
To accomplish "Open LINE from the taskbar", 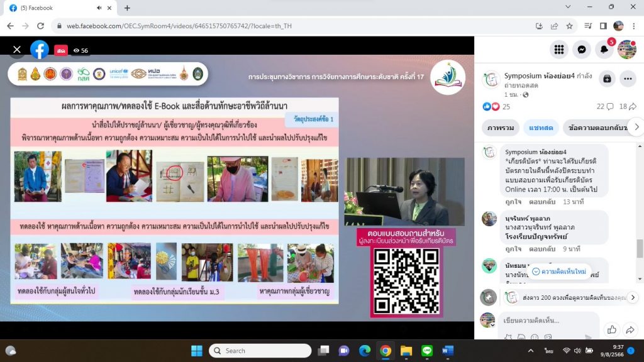I will click(x=427, y=351).
